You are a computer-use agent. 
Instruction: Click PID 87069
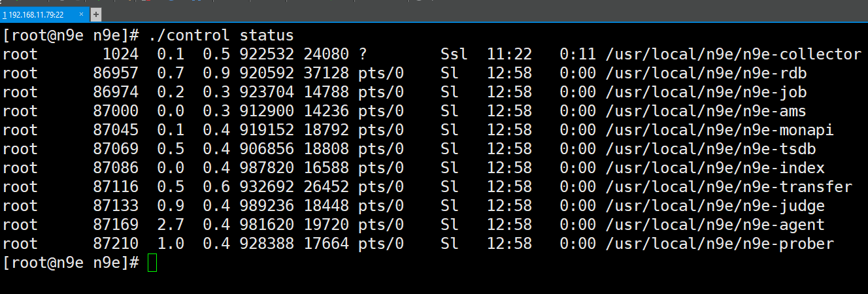point(116,149)
